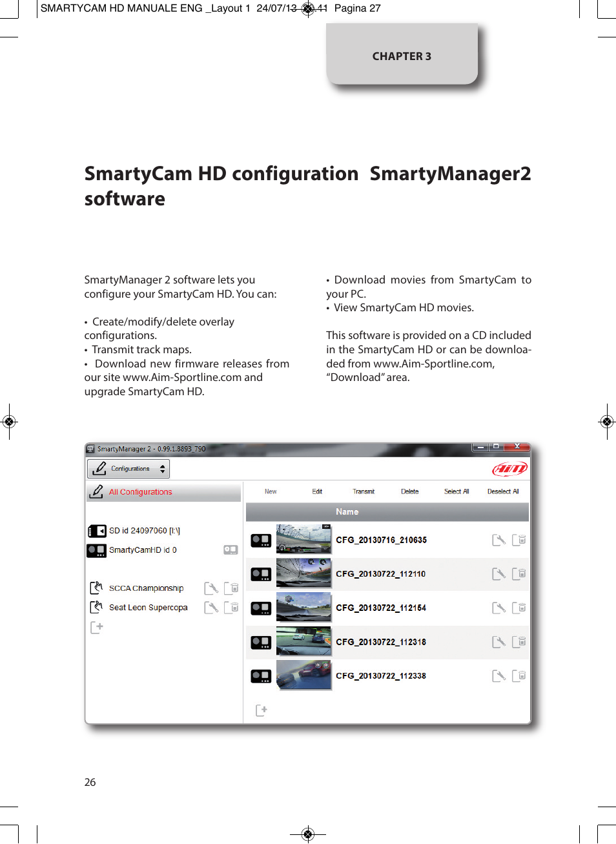The image size is (616, 844).
Task: Edit CFG_20130722_112318 with wrench icon
Action: (498, 642)
